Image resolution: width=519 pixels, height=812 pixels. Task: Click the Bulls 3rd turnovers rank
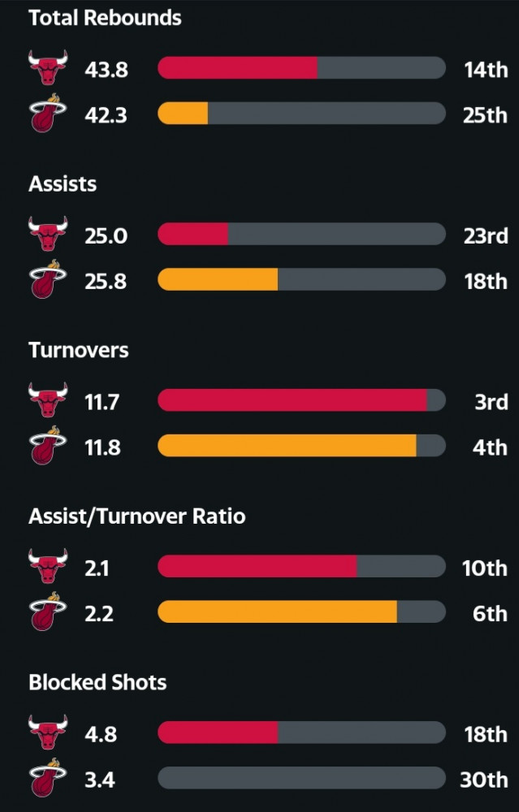tap(491, 401)
